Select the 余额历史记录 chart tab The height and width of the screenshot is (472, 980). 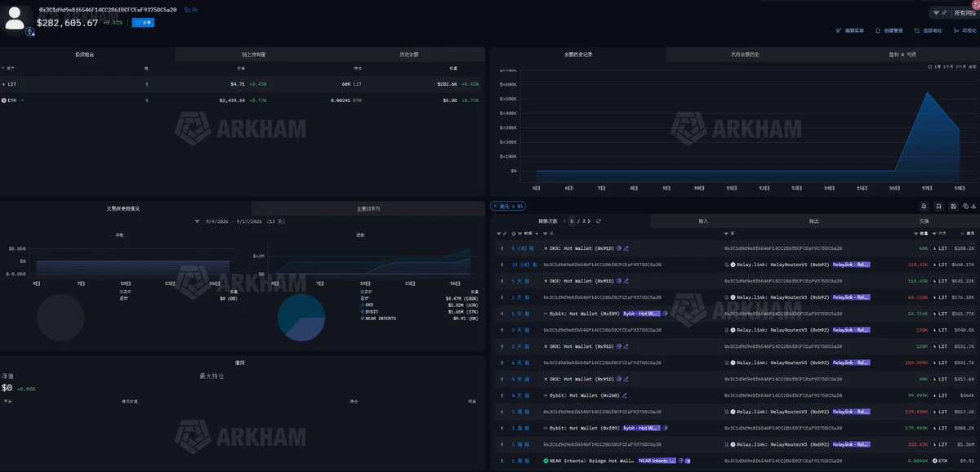coord(577,54)
